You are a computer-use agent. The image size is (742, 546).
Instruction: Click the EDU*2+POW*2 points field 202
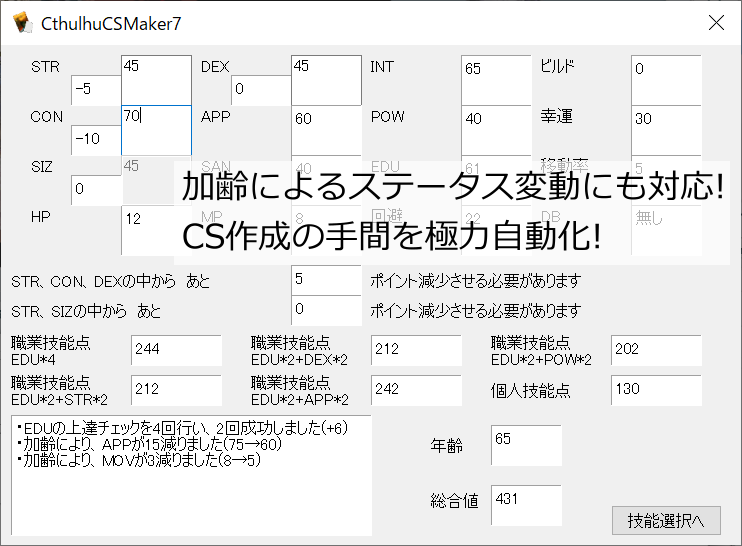pos(656,350)
